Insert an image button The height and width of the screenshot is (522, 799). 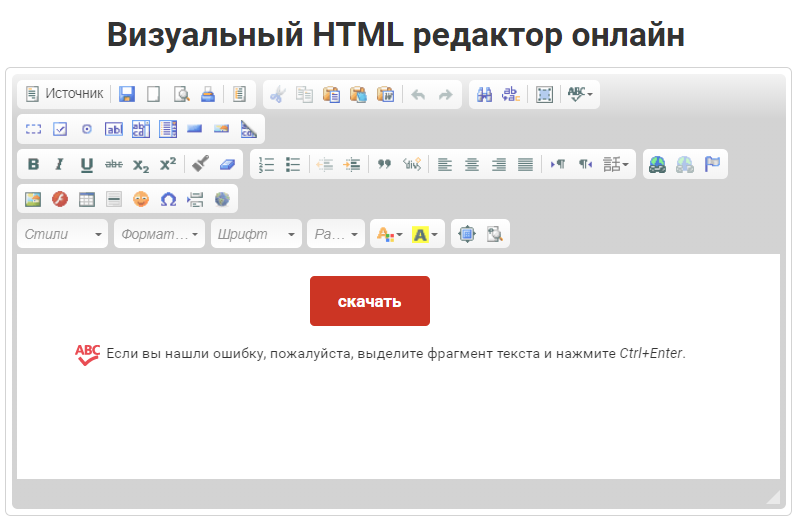tap(221, 129)
